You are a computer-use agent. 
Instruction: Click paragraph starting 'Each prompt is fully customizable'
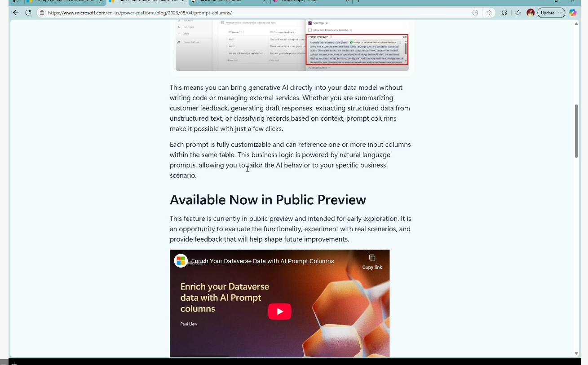point(290,160)
